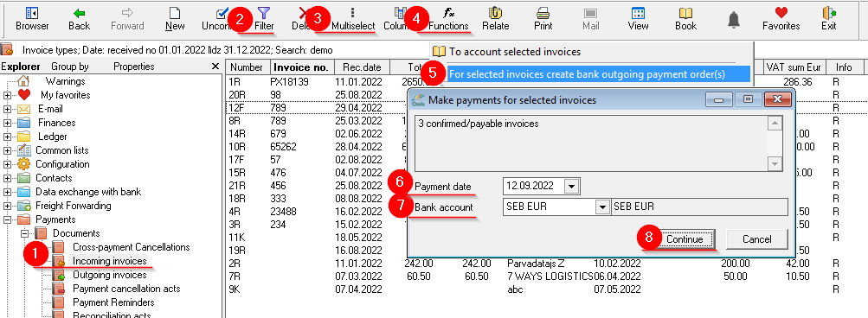Viewport: 868px width, 318px height.
Task: Expand the Contacts tree node
Action: click(7, 178)
